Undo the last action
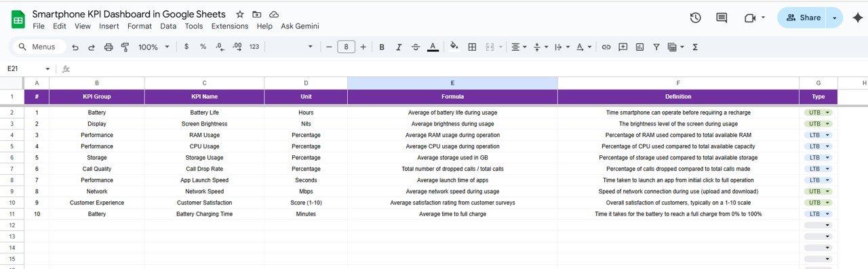This screenshot has width=868, height=269. (75, 47)
